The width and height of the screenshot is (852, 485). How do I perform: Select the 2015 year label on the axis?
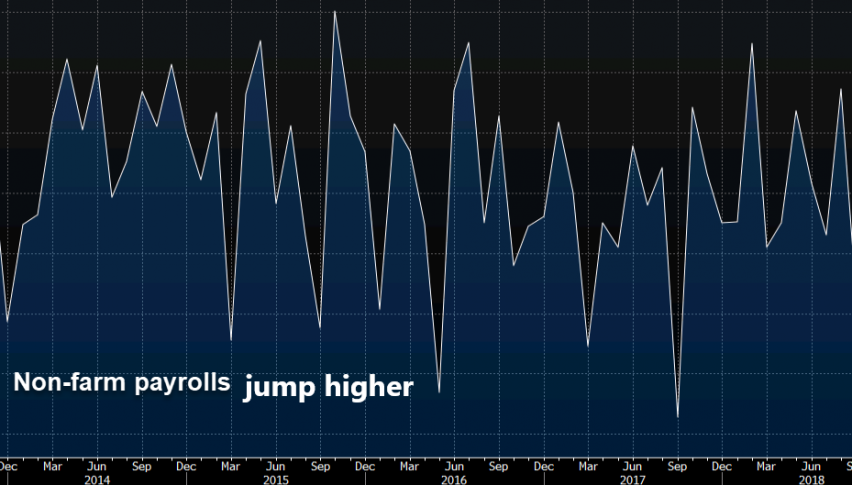tap(277, 479)
